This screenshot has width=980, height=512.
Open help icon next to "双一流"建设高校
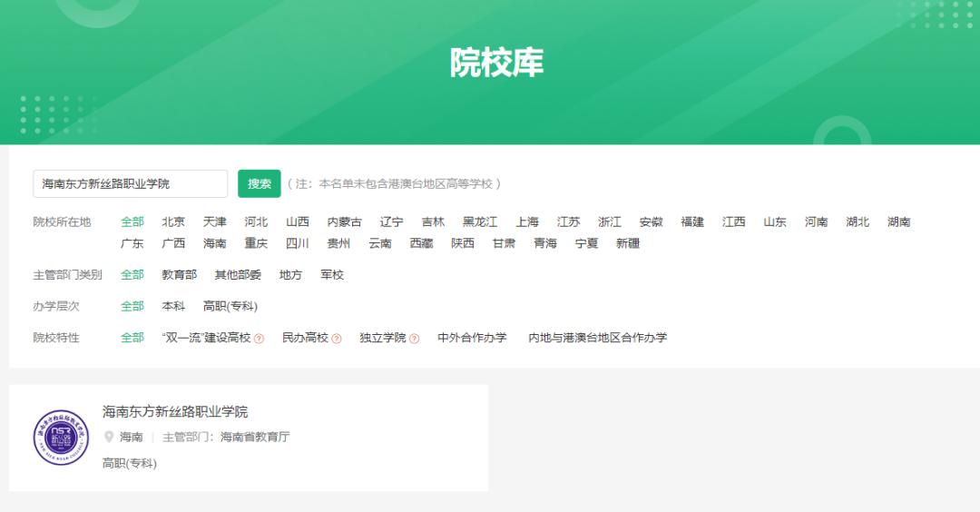click(259, 339)
